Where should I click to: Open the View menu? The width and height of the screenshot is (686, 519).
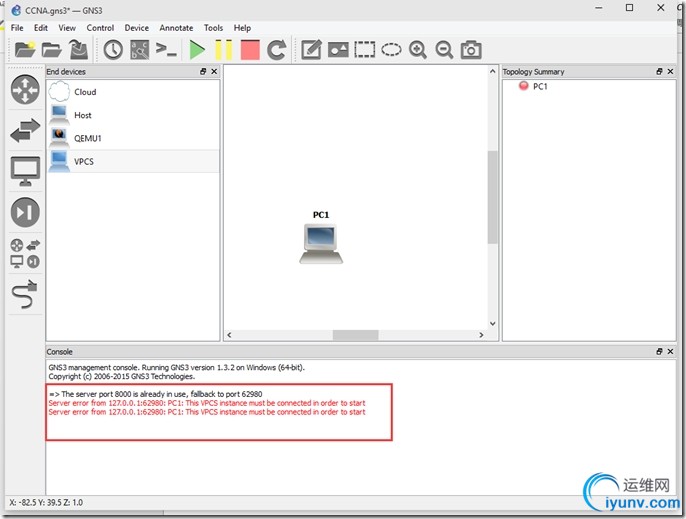coord(67,28)
